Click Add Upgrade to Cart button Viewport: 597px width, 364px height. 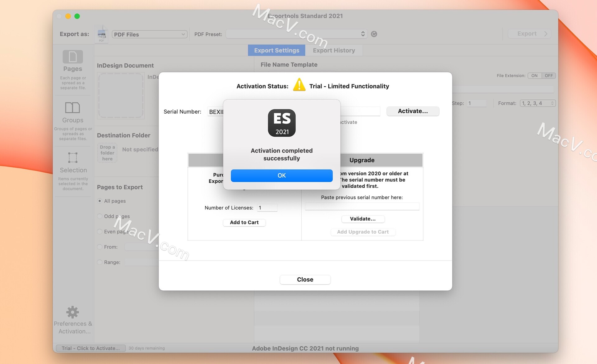click(x=363, y=232)
